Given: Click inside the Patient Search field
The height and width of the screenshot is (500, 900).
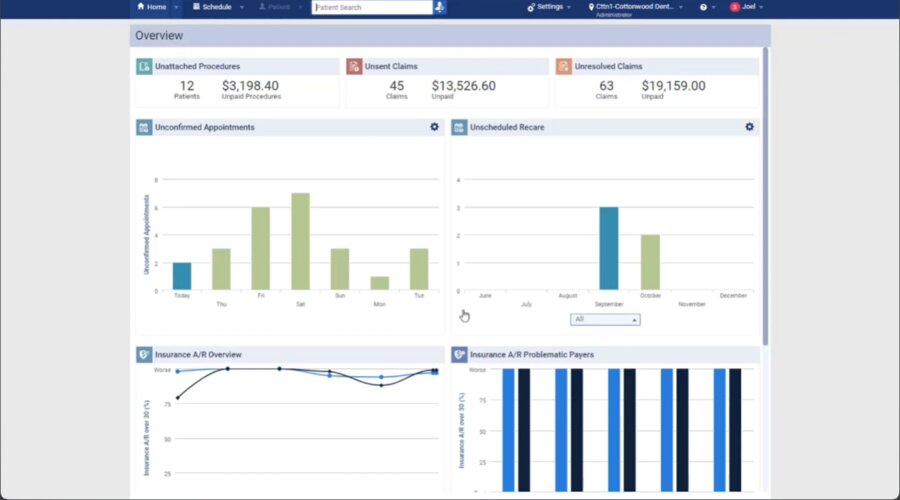Looking at the screenshot, I should point(370,7).
